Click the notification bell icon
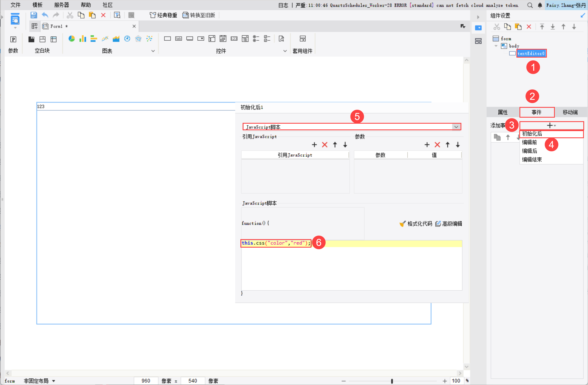This screenshot has height=385, width=588. click(540, 5)
